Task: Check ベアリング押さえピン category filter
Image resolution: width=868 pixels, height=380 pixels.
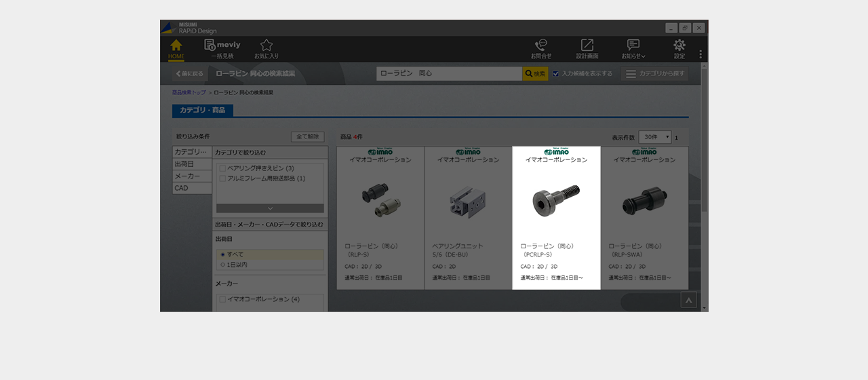Action: [222, 168]
